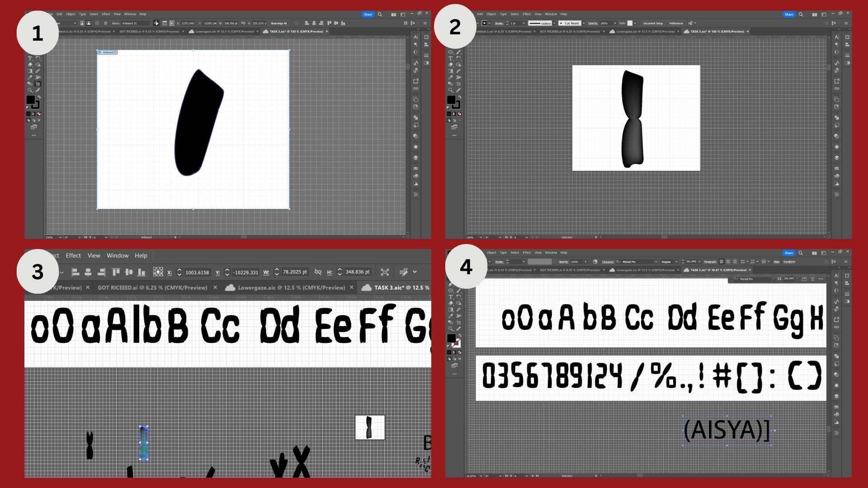
Task: Select the Rotate tool in panel 2
Action: point(458,58)
